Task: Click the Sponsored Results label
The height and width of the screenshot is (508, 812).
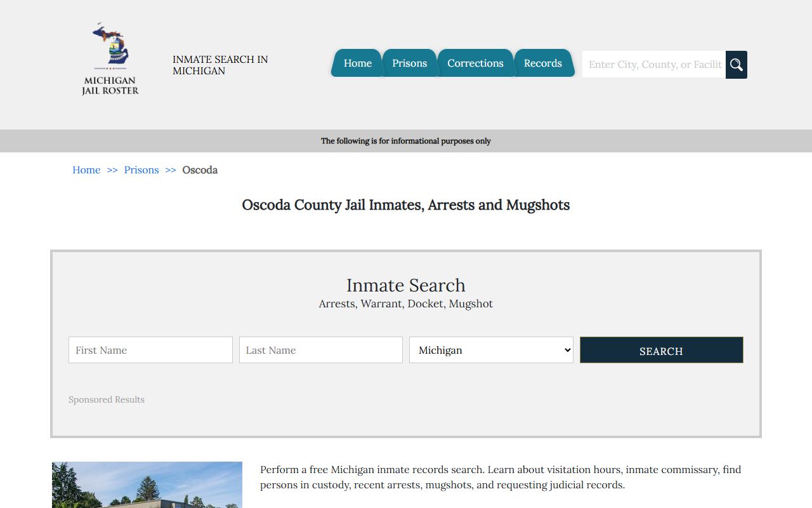Action: (x=107, y=399)
